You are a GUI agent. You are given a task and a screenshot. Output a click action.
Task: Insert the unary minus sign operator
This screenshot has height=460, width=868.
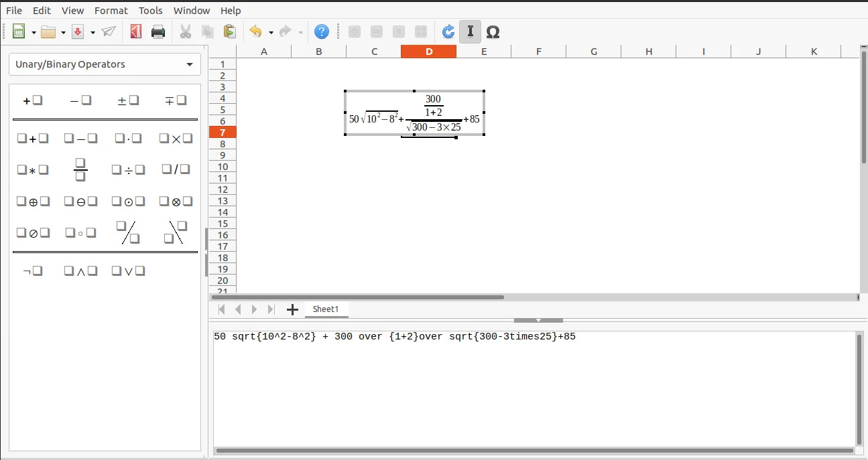(80, 100)
